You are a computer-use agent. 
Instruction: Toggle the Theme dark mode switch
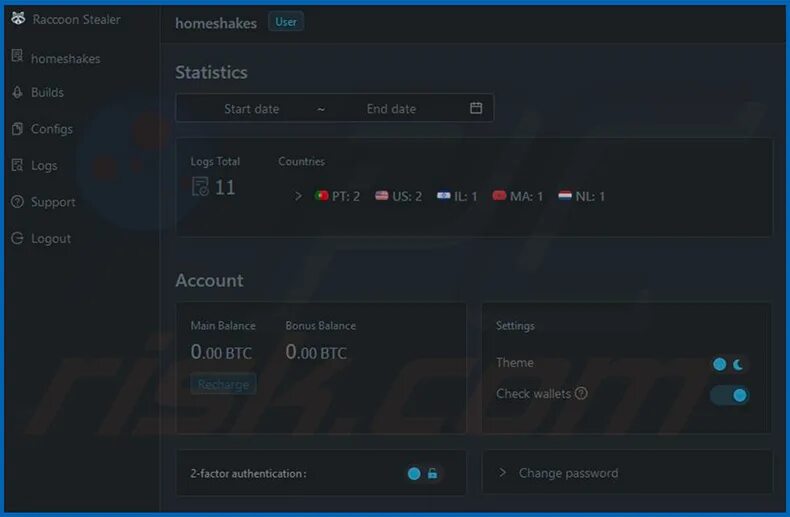click(x=729, y=364)
